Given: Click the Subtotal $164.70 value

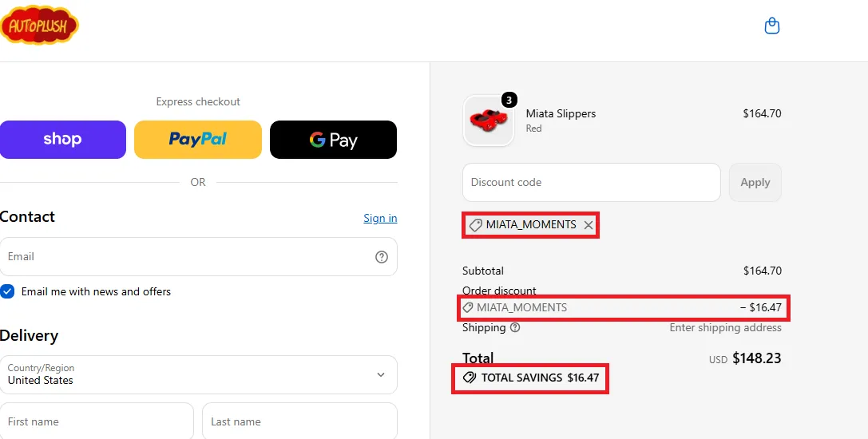Looking at the screenshot, I should (763, 271).
